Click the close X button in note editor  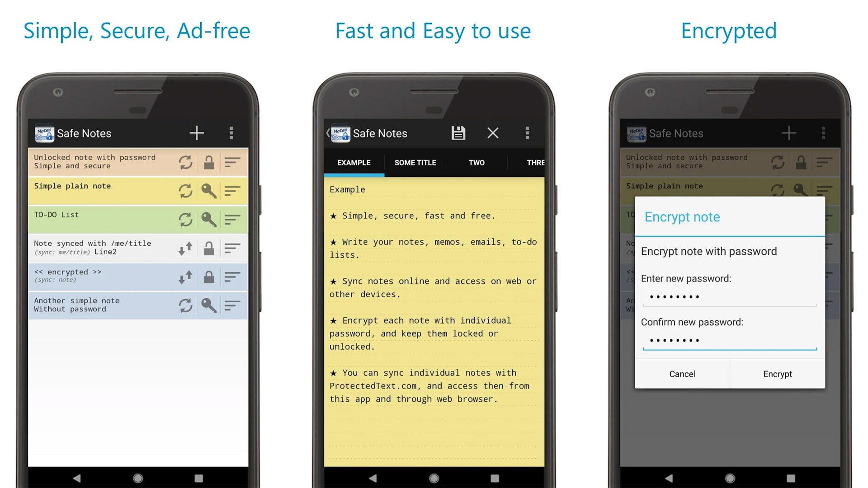(492, 132)
